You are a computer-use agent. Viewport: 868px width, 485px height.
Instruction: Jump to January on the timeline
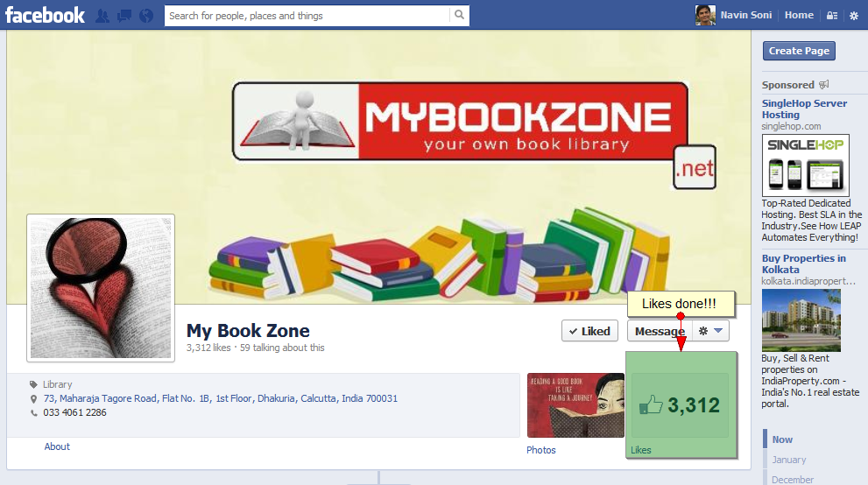(789, 460)
